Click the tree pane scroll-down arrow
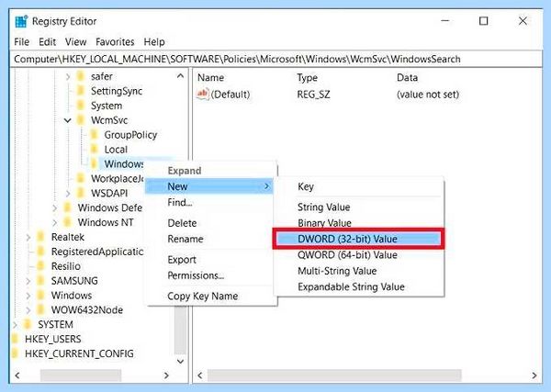 click(180, 362)
